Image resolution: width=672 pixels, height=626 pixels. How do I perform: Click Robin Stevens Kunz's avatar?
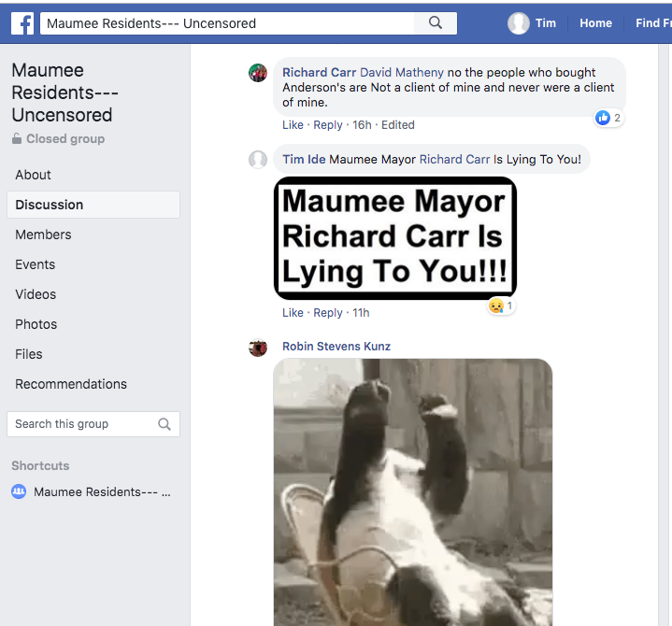(x=258, y=348)
